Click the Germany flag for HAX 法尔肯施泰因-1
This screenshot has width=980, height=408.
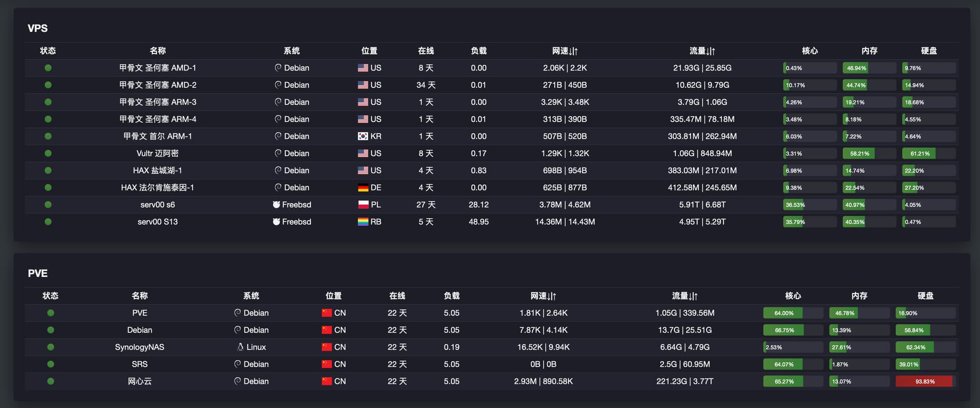363,187
